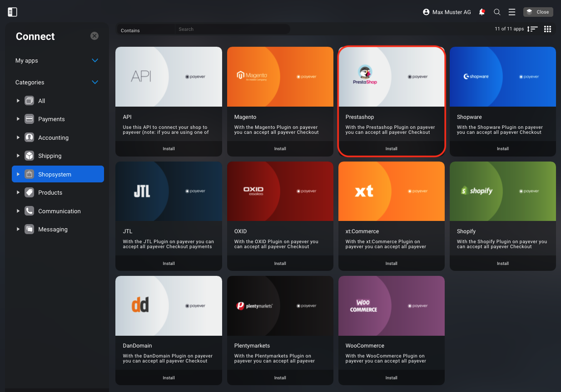The height and width of the screenshot is (392, 561).
Task: Install the Shopify plugin
Action: (503, 264)
